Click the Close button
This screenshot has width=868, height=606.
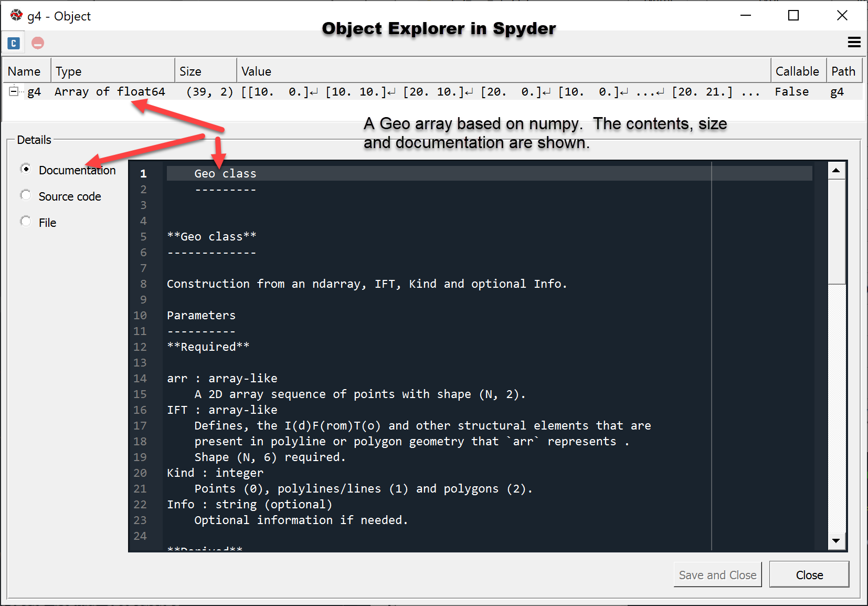tap(809, 574)
